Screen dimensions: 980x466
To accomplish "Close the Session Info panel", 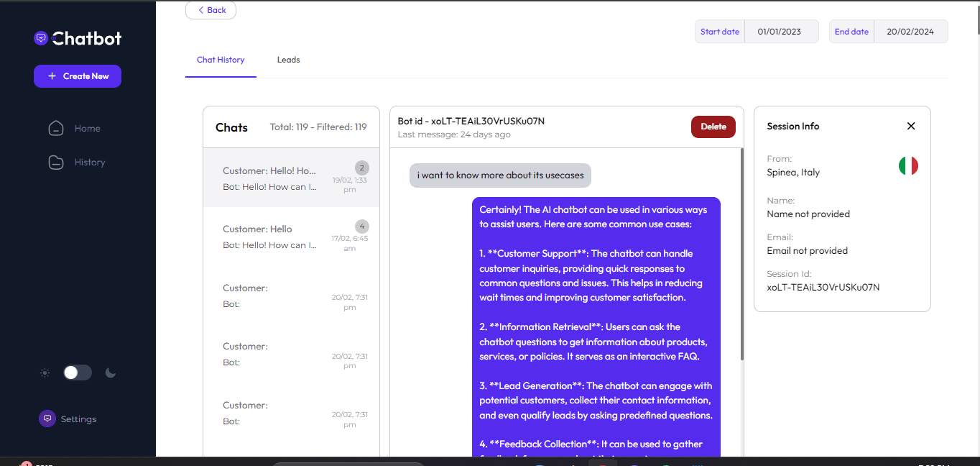I will (910, 126).
